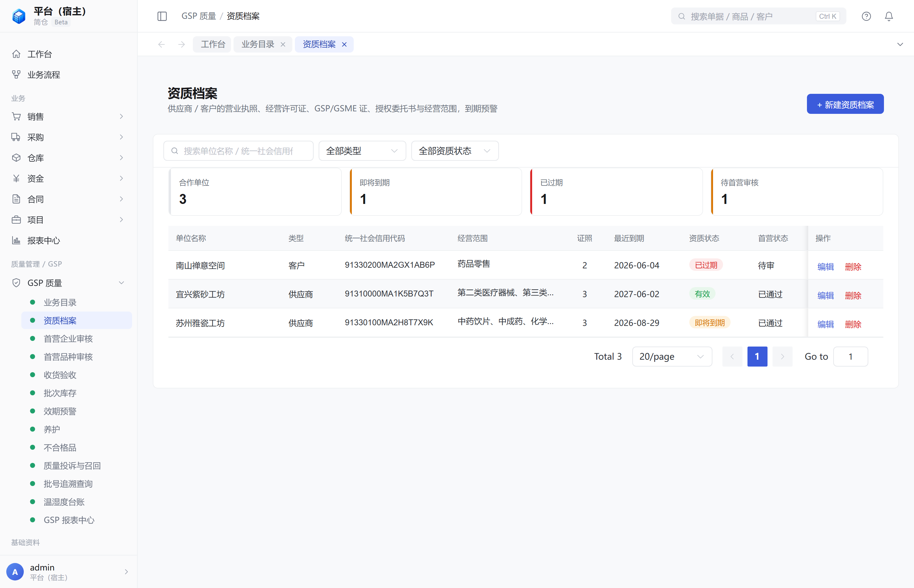
Task: Open 首营品种审核 in the sidebar
Action: [76, 357]
